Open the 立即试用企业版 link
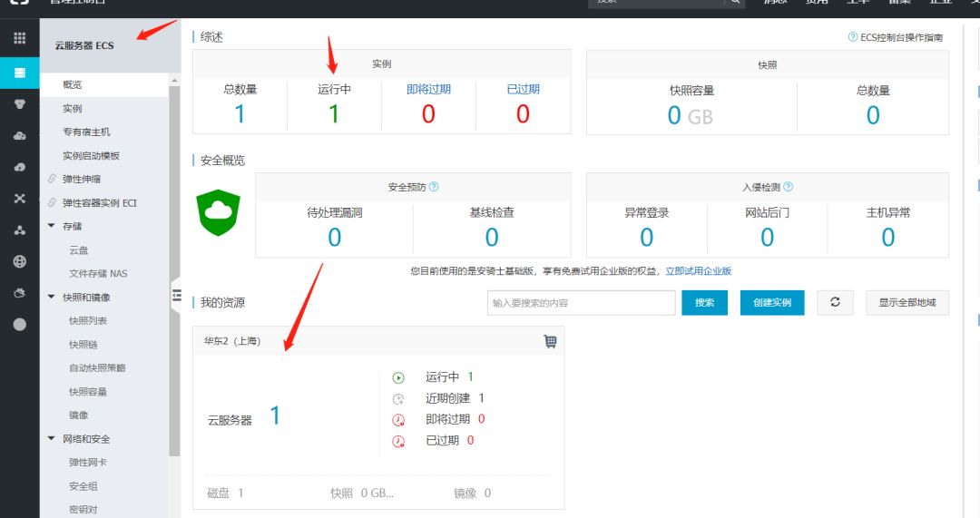Image resolution: width=980 pixels, height=518 pixels. click(x=698, y=270)
